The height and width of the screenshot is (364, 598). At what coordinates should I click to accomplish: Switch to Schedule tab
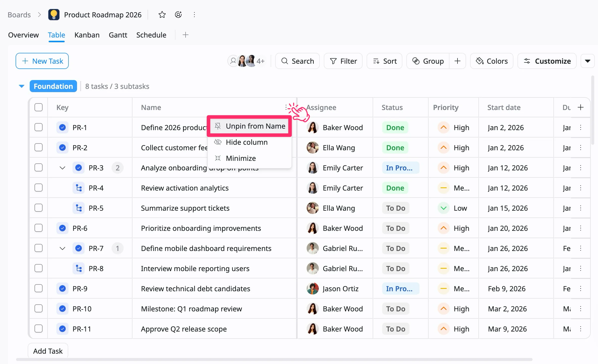coord(151,35)
